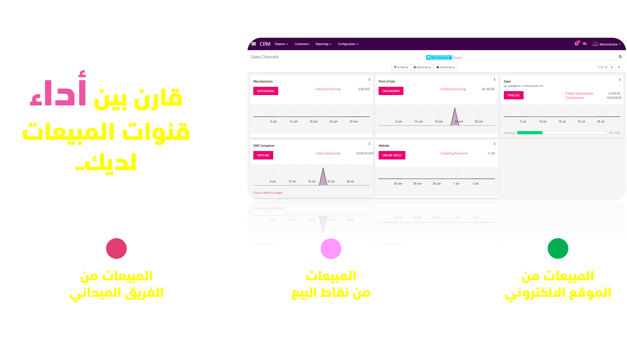Click the My Favorites active filter tag
This screenshot has width=627, height=364.
point(436,57)
